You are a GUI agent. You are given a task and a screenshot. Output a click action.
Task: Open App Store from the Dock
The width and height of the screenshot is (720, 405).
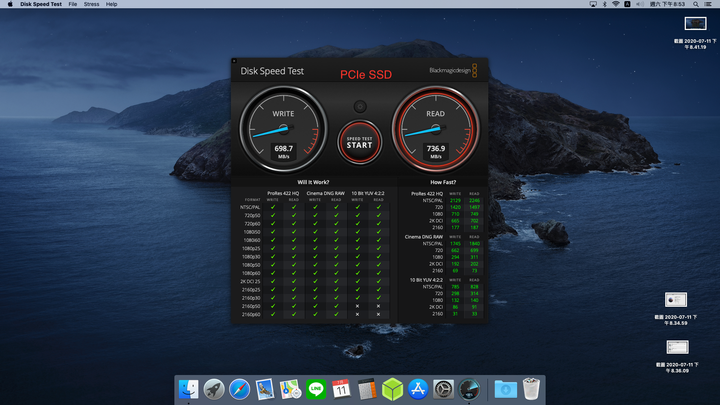coord(418,389)
